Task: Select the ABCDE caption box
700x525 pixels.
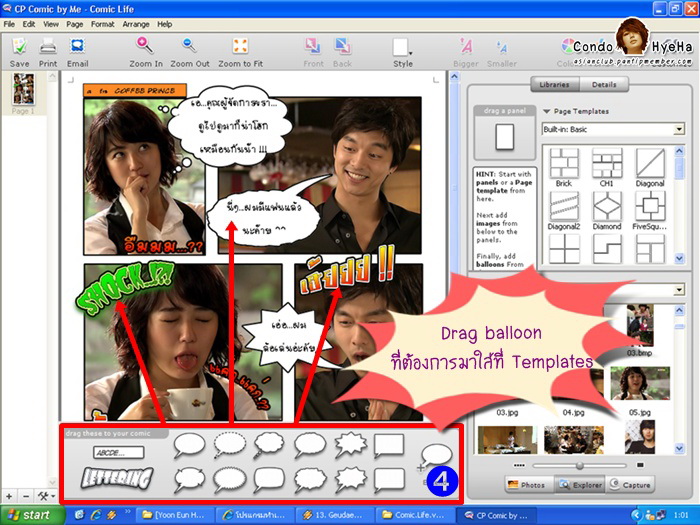Action: tap(118, 452)
